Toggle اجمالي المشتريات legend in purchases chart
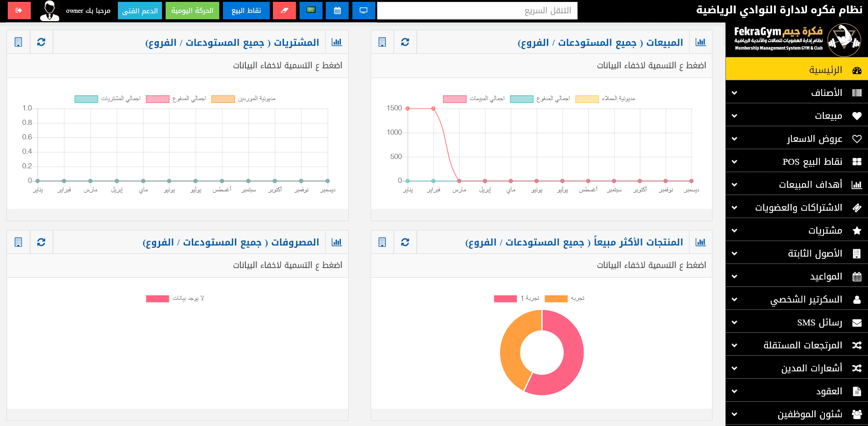This screenshot has height=426, width=868. pos(108,99)
